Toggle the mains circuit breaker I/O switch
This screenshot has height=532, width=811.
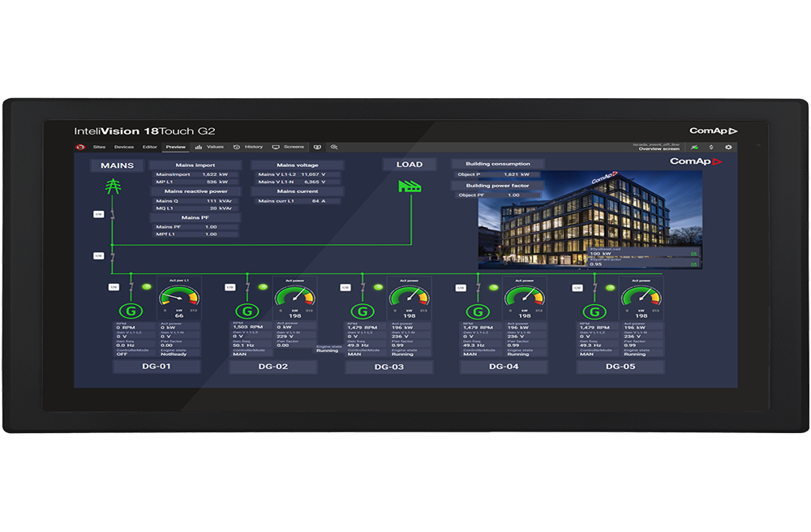(98, 214)
